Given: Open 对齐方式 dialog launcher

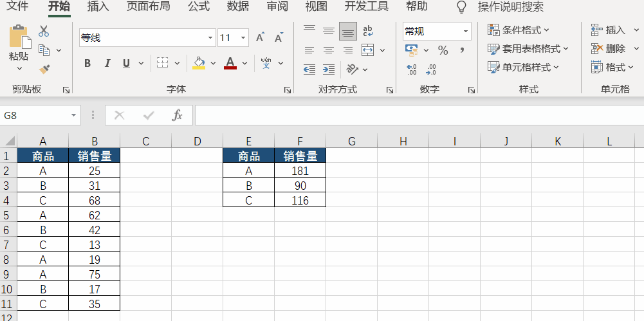Looking at the screenshot, I should coord(390,90).
